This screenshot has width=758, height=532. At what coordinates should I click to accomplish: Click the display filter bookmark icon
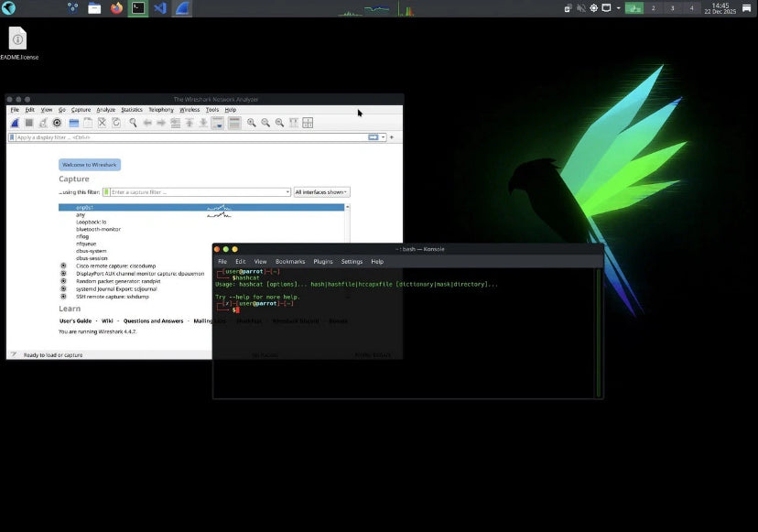click(x=12, y=137)
